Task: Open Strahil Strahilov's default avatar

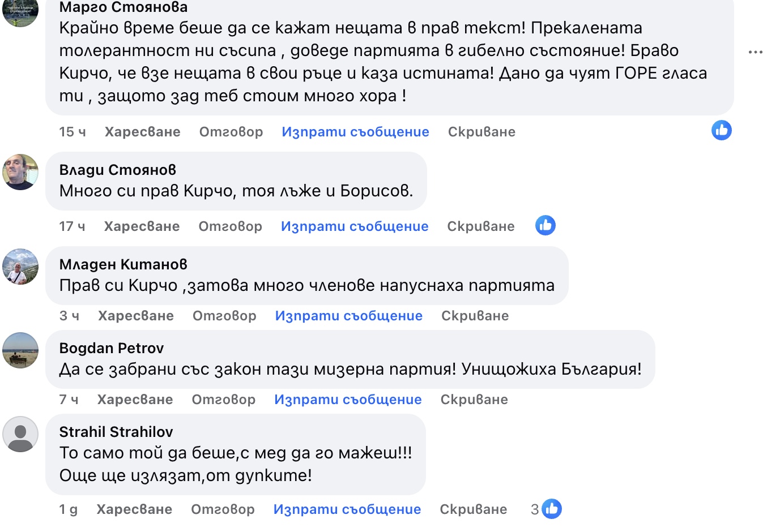Action: (20, 434)
